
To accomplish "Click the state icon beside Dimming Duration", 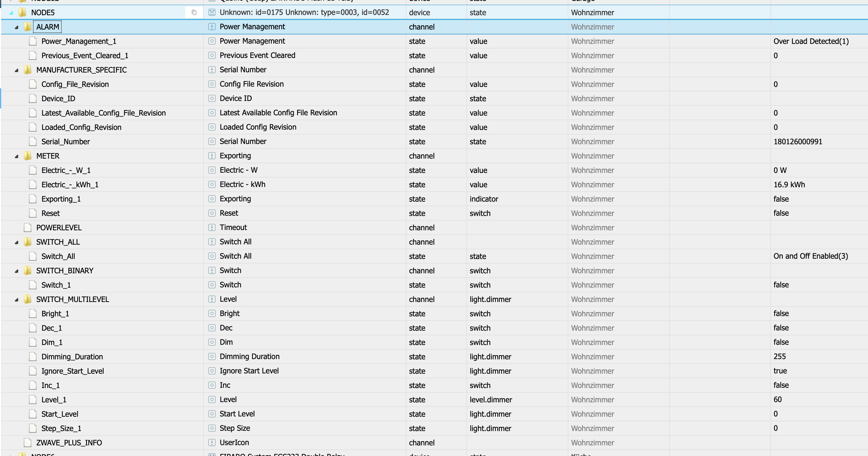I will (x=212, y=357).
